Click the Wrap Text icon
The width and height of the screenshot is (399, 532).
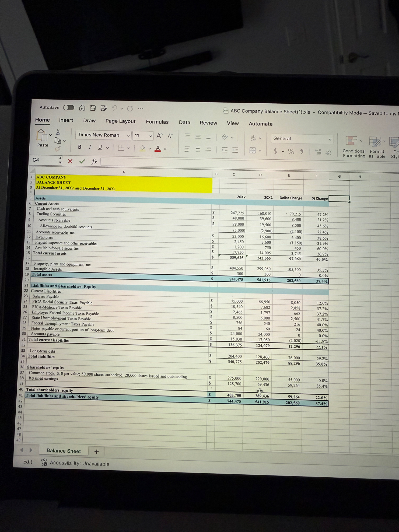click(x=253, y=138)
